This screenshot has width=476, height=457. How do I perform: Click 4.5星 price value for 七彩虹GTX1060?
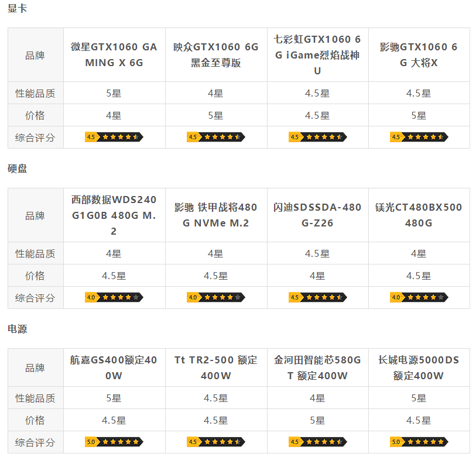coord(317,115)
